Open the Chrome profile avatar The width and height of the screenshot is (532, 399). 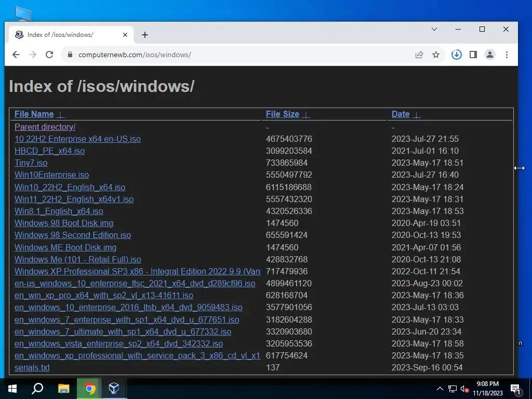pos(490,55)
